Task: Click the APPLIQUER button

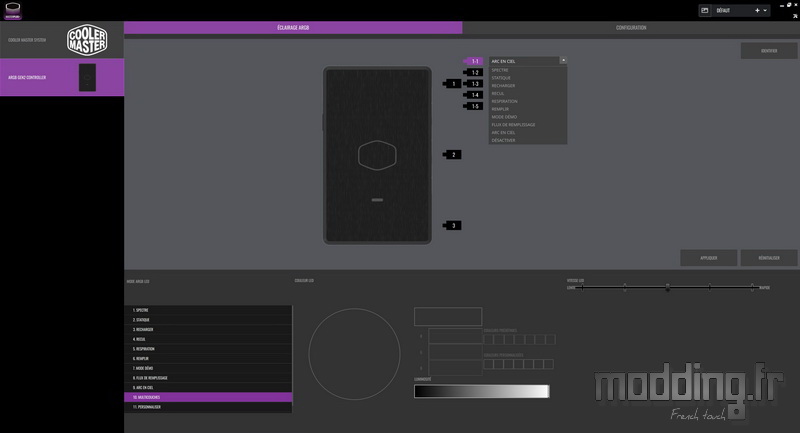Action: [x=708, y=258]
